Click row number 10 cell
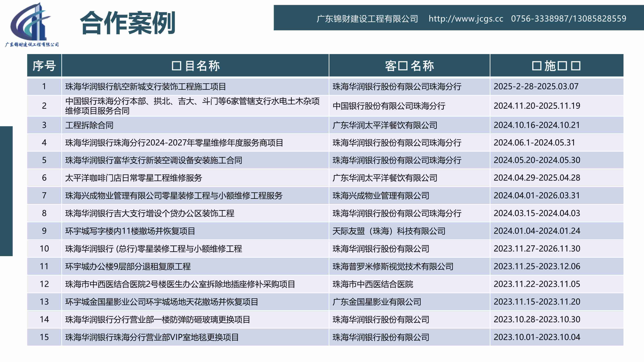This screenshot has height=362, width=644. tap(44, 249)
